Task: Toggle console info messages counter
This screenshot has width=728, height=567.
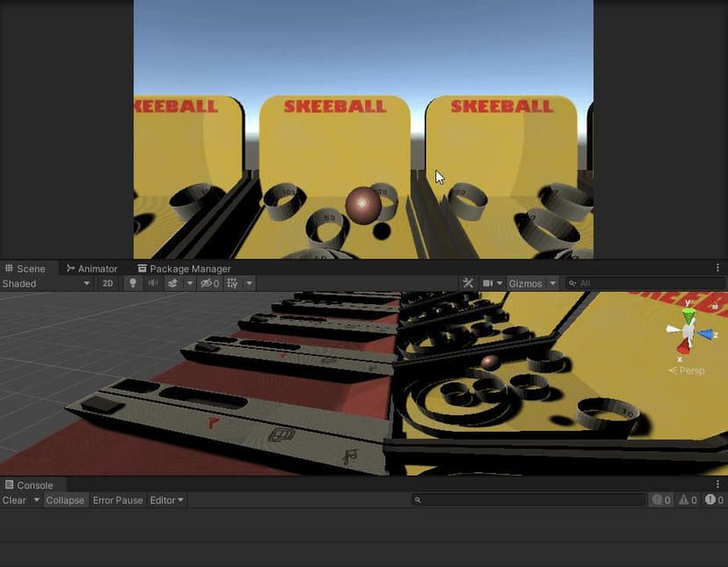Action: (x=661, y=499)
